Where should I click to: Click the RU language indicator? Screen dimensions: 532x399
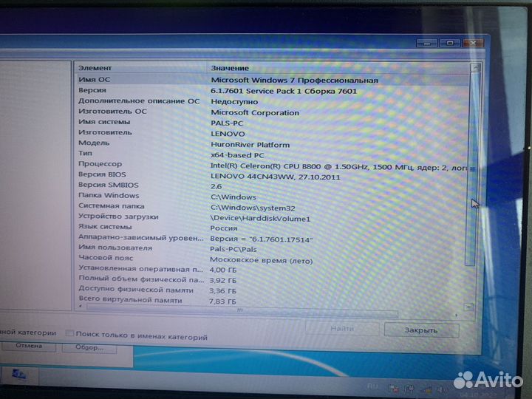coord(372,386)
